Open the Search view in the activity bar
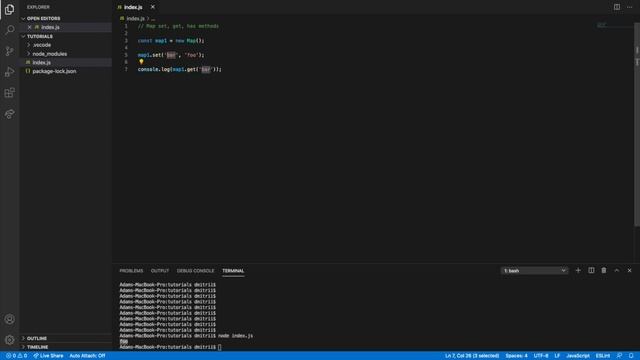The height and width of the screenshot is (360, 640). 9,30
